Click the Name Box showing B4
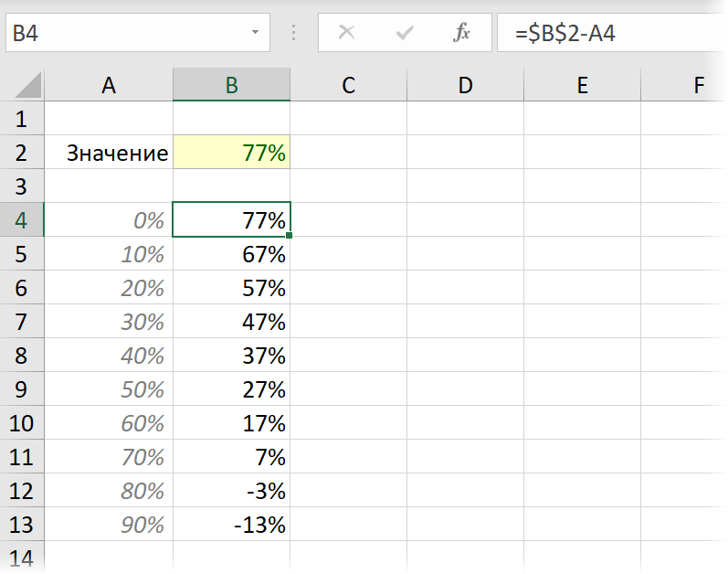 [137, 33]
